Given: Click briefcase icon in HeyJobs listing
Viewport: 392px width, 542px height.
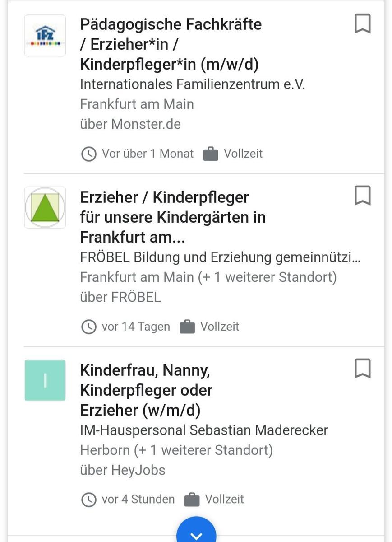Looking at the screenshot, I should pyautogui.click(x=192, y=500).
